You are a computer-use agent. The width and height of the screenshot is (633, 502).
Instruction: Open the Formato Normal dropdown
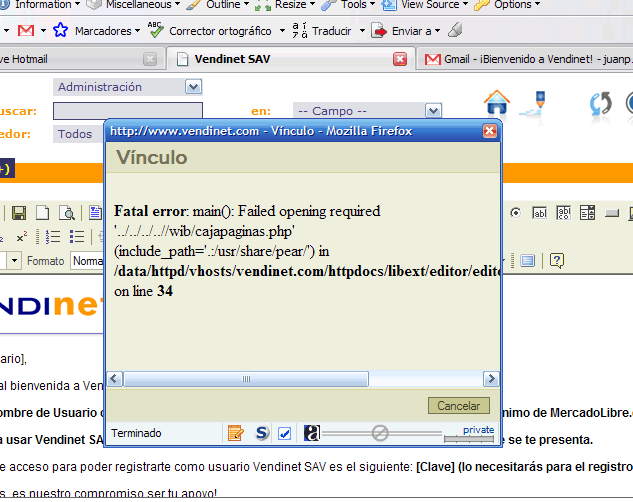coord(87,261)
